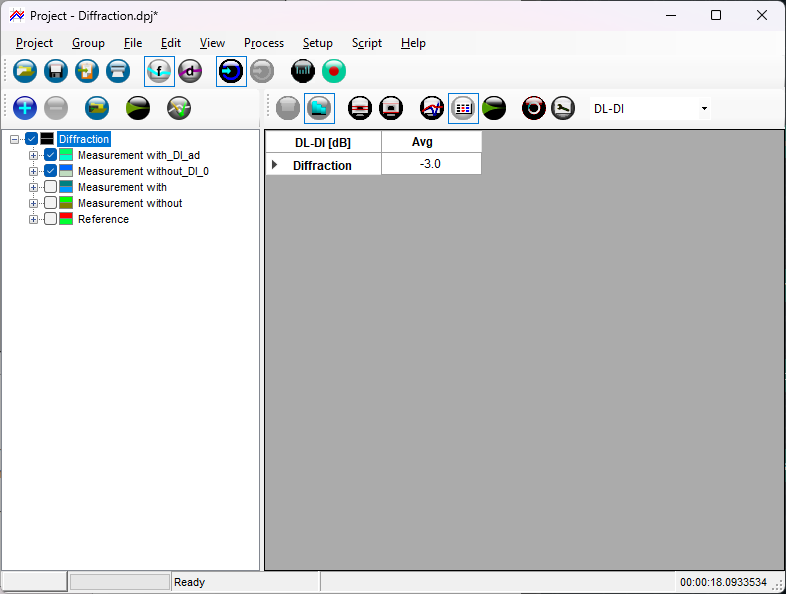Image resolution: width=786 pixels, height=594 pixels.
Task: Enable the Reference checkbox
Action: (x=50, y=219)
